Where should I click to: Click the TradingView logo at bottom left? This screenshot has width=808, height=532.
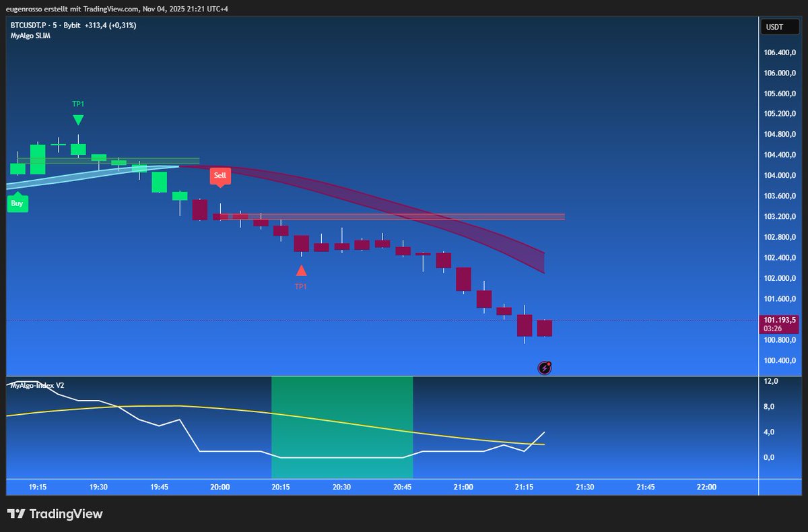(55, 514)
